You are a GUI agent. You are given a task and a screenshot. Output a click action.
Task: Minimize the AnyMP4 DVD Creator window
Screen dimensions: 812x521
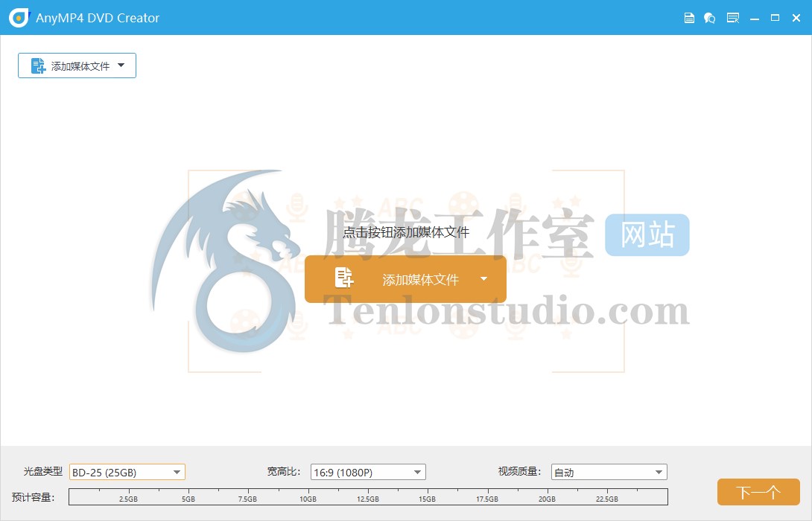point(755,19)
